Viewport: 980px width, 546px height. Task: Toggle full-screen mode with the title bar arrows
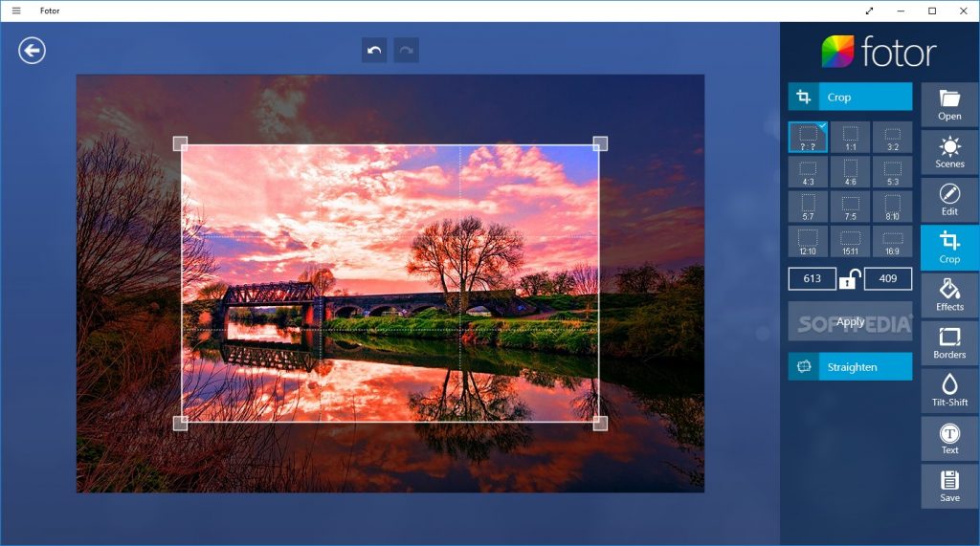(x=869, y=11)
